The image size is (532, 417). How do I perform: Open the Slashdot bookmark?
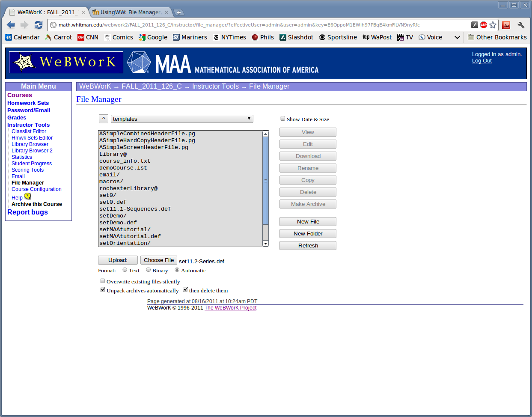coord(296,37)
